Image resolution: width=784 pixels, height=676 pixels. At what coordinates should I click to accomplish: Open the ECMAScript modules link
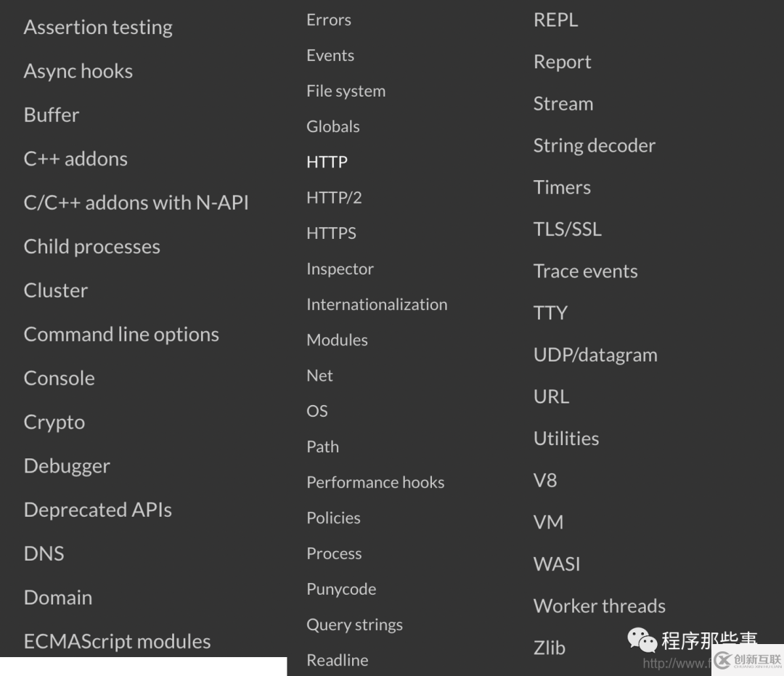(x=117, y=641)
